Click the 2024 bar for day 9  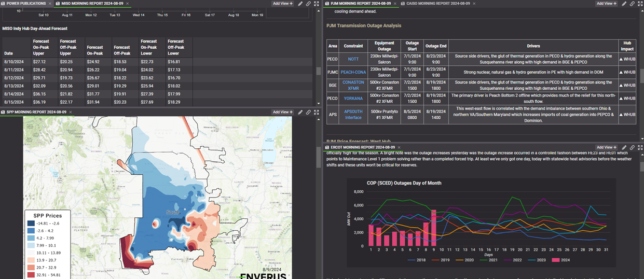[x=434, y=228]
